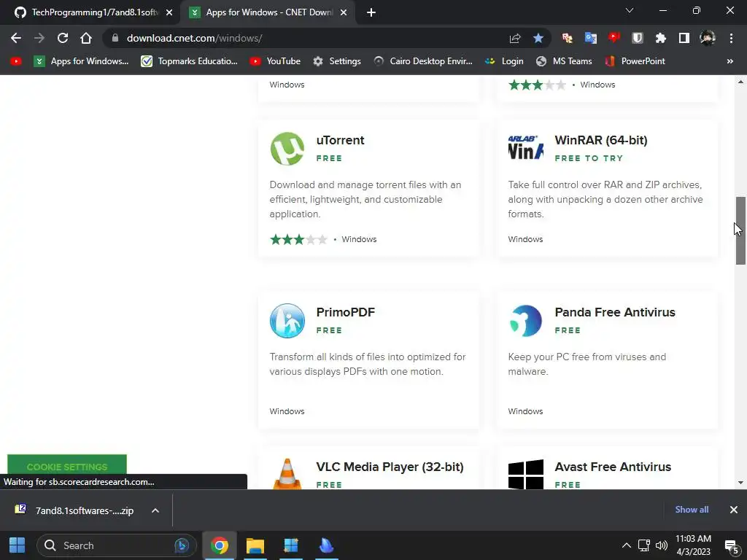
Task: Open the Windows Start menu
Action: tap(18, 545)
